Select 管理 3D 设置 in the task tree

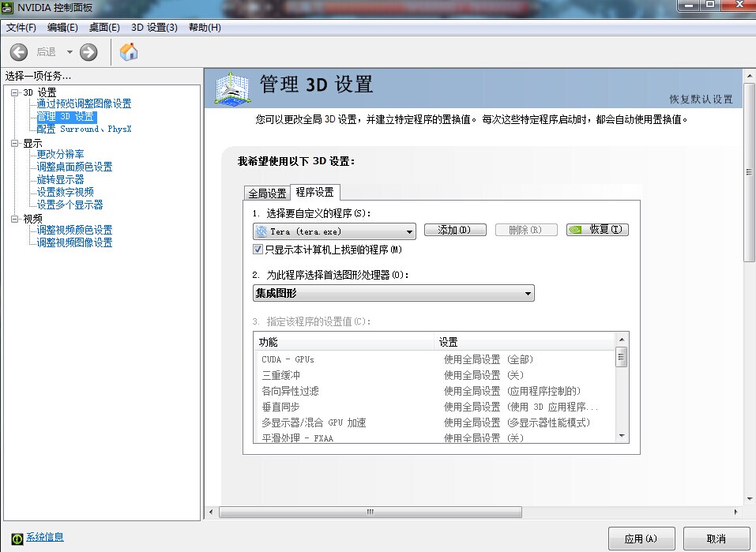click(66, 117)
